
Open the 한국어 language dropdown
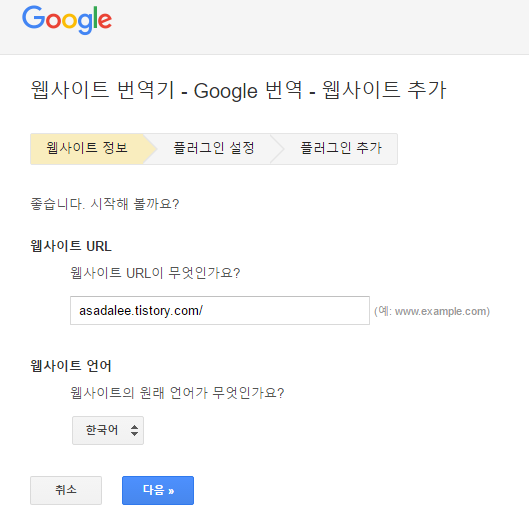tap(108, 430)
